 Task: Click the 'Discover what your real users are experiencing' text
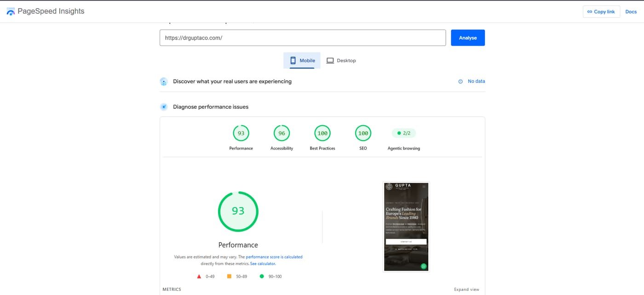pos(232,81)
